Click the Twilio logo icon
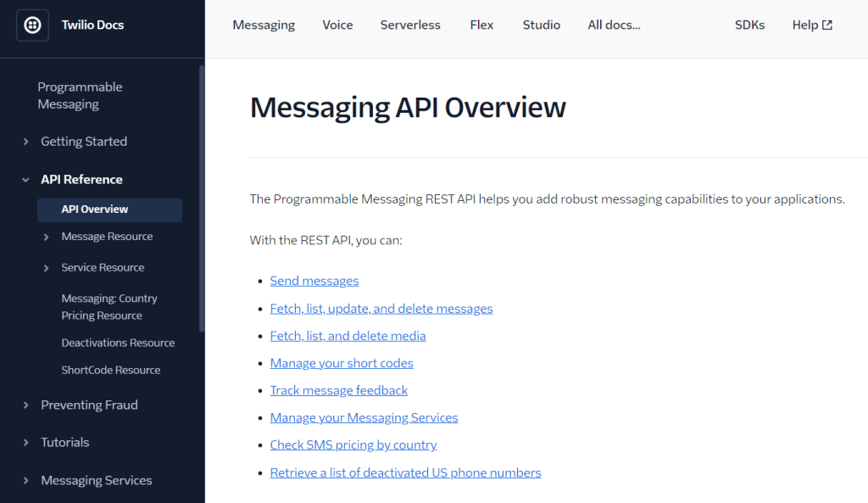This screenshot has height=503, width=868. [32, 24]
